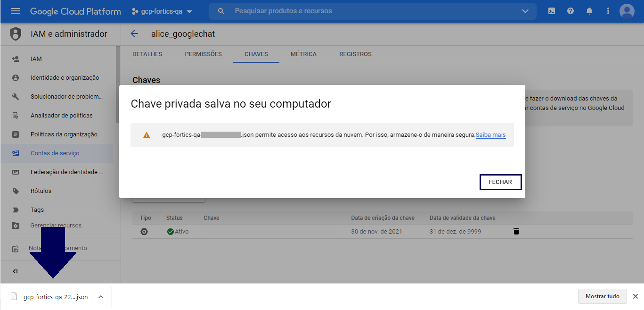This screenshot has width=644, height=310.
Task: Switch to the REGISTROS tab
Action: click(x=356, y=54)
